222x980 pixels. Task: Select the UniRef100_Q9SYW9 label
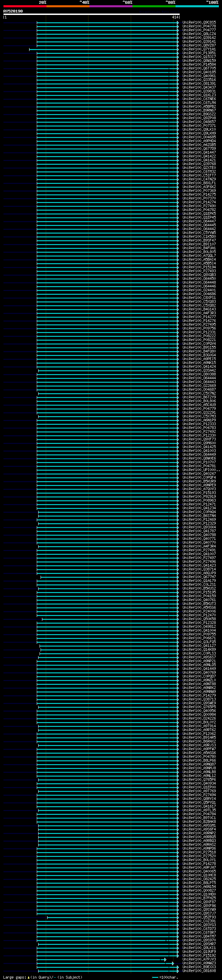pos(199,909)
